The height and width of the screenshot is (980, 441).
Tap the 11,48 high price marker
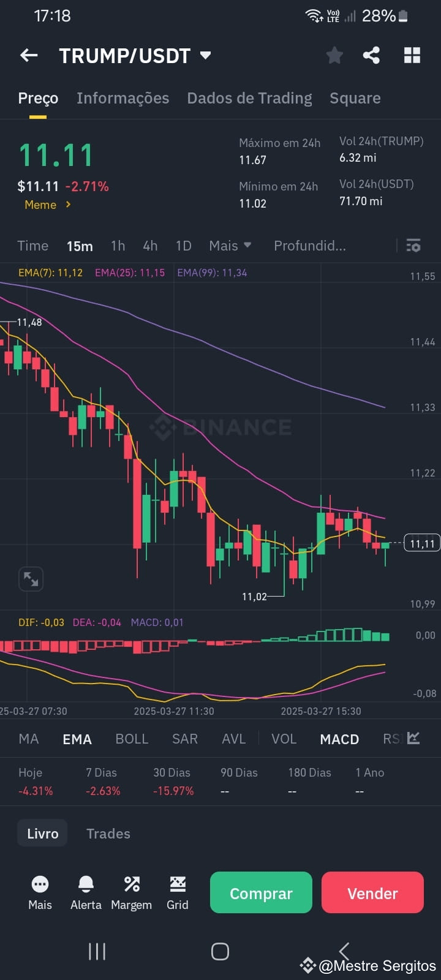click(x=29, y=322)
